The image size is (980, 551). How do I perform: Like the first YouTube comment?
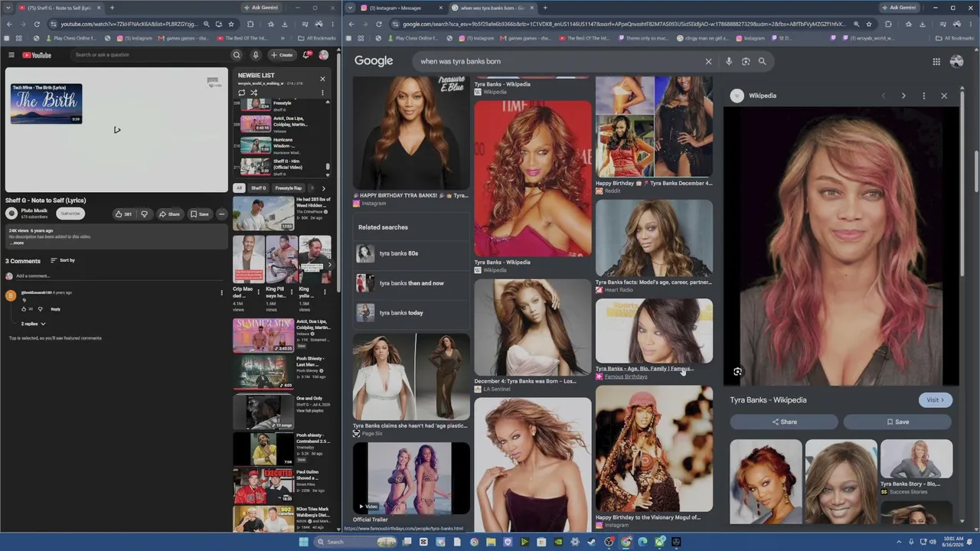(24, 309)
